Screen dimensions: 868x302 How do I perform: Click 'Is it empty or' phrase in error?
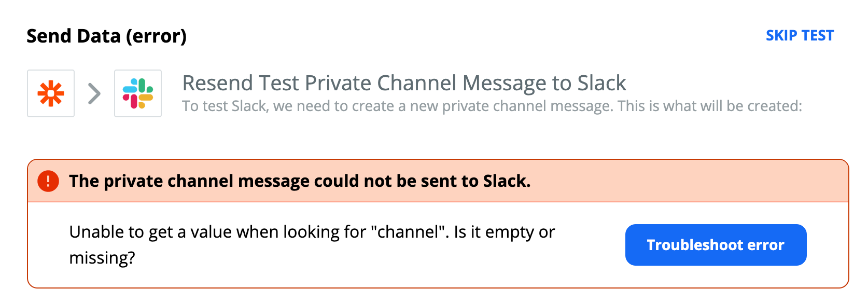tap(505, 232)
